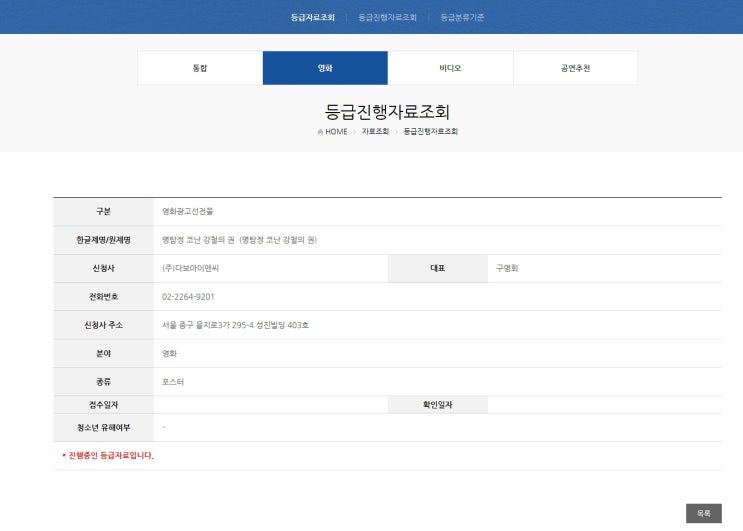Click the 포스터 value in 종류 row
Image resolution: width=743 pixels, height=531 pixels.
(173, 382)
